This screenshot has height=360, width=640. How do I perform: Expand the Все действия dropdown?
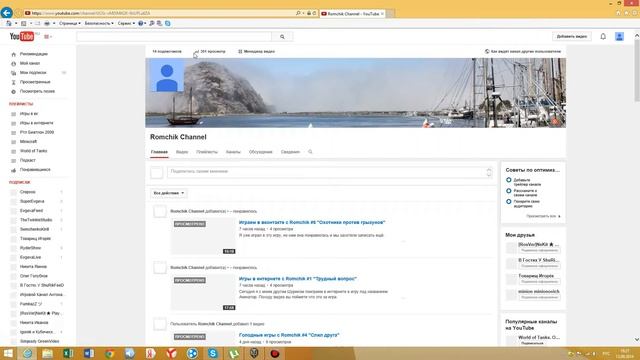tap(169, 193)
